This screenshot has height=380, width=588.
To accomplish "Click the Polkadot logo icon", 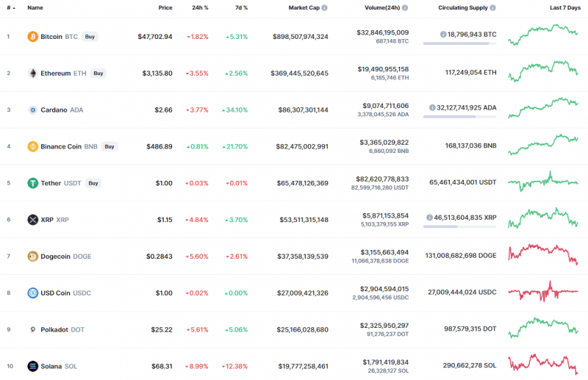I will tap(32, 329).
